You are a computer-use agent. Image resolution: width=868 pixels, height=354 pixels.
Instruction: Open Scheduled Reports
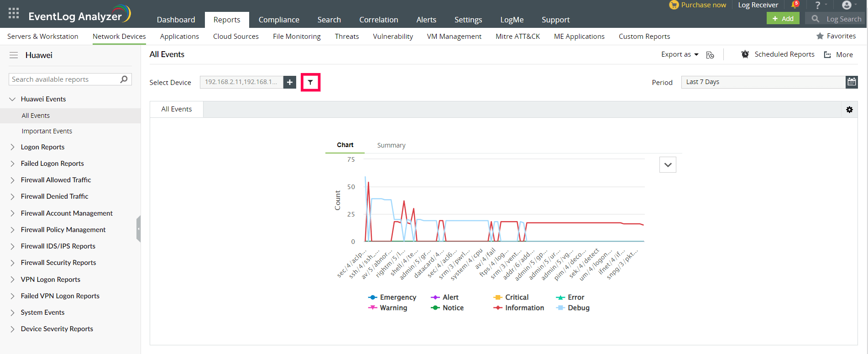coord(784,54)
